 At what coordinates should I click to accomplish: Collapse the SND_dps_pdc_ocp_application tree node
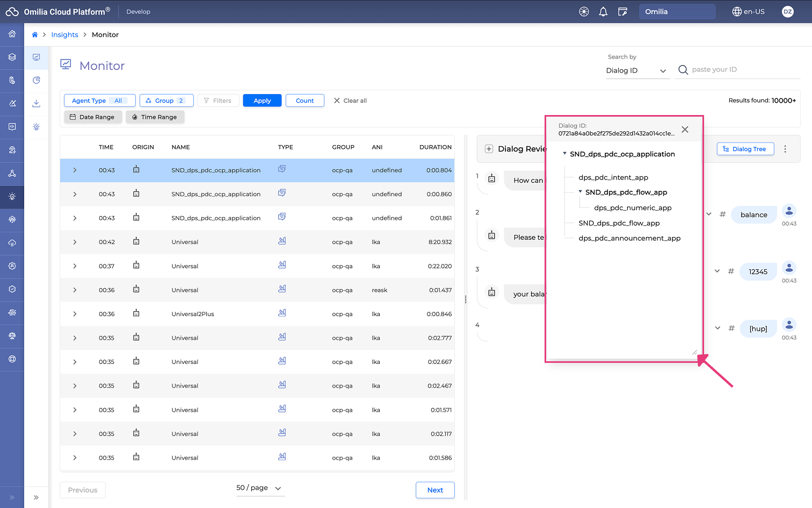click(x=564, y=154)
